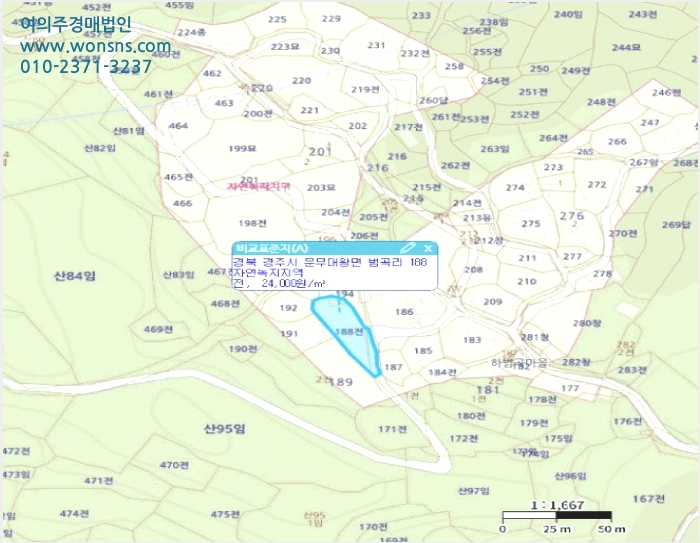Select parcel 179전

tap(534, 422)
